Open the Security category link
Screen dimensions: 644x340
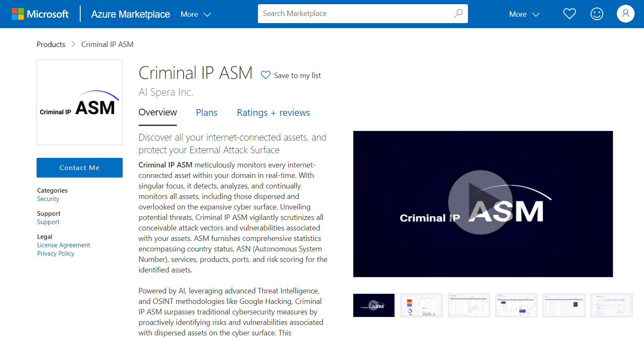(48, 199)
